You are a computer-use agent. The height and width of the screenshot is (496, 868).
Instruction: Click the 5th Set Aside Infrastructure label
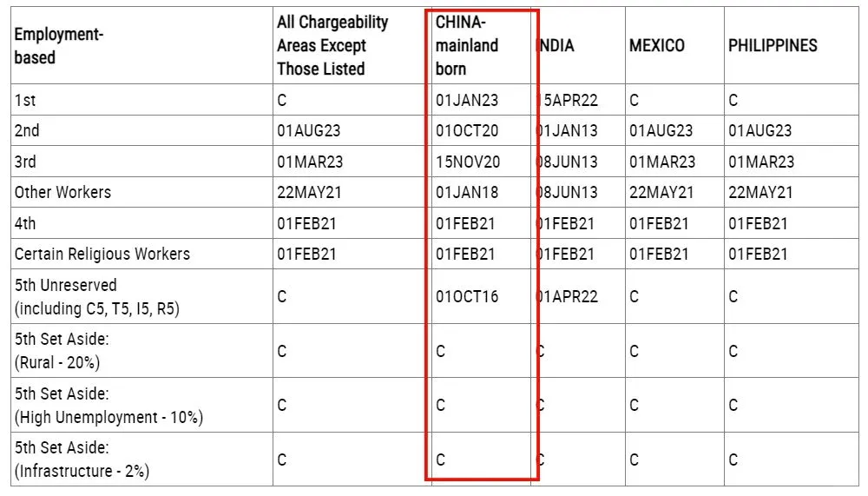82,460
